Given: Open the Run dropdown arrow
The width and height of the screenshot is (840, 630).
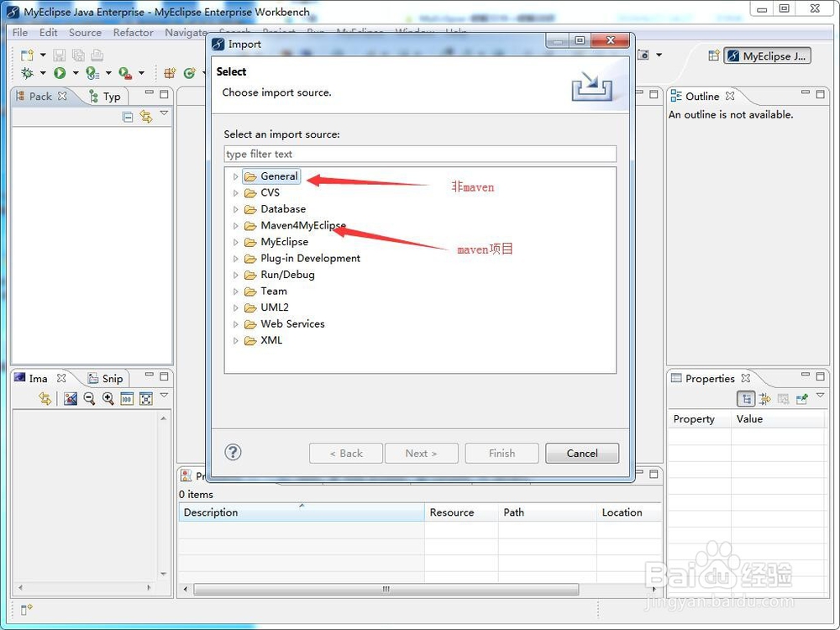Looking at the screenshot, I should point(76,73).
